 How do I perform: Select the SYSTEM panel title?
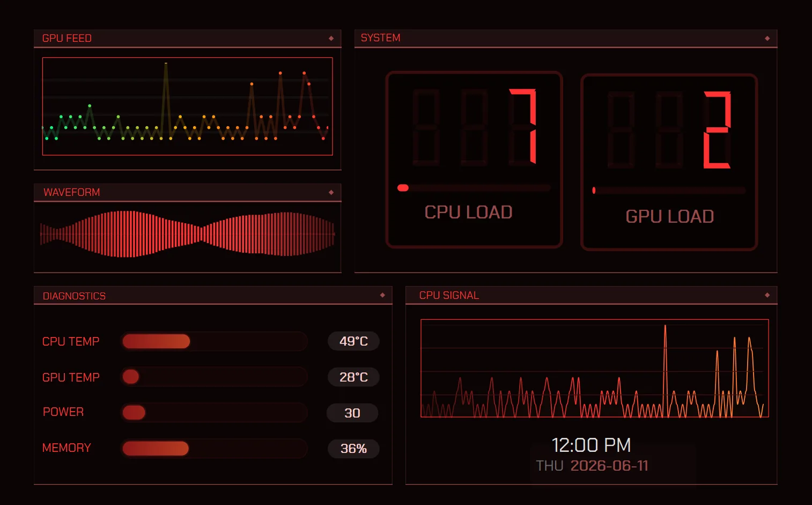(x=380, y=38)
